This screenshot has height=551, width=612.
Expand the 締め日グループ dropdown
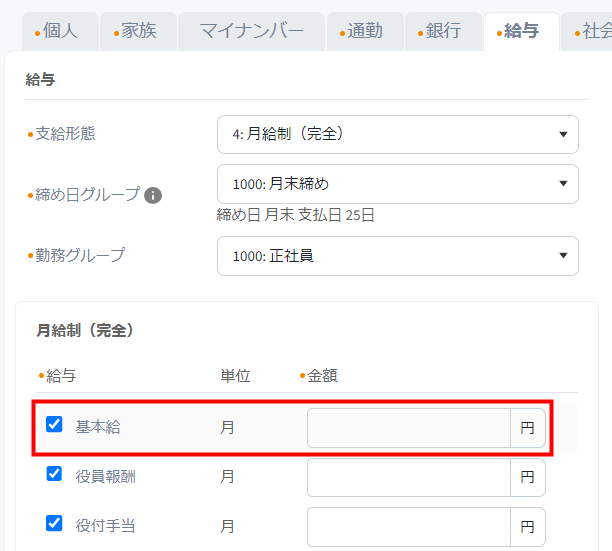click(397, 183)
